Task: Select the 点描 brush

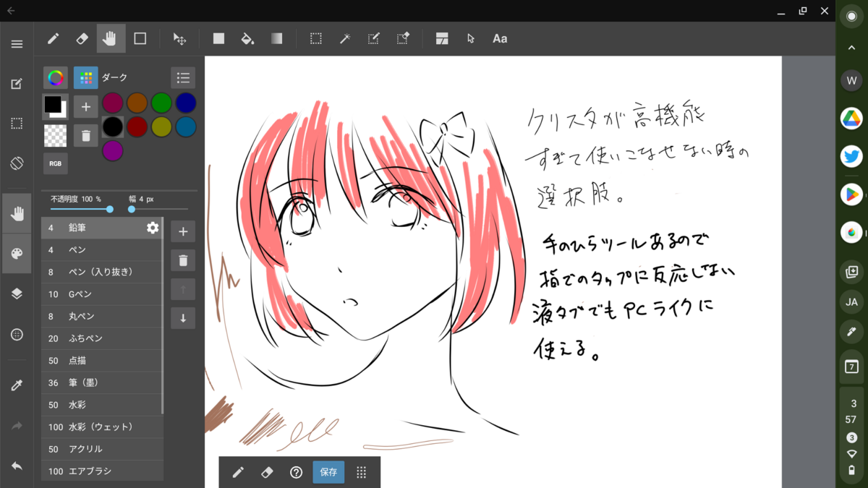Action: (x=102, y=361)
